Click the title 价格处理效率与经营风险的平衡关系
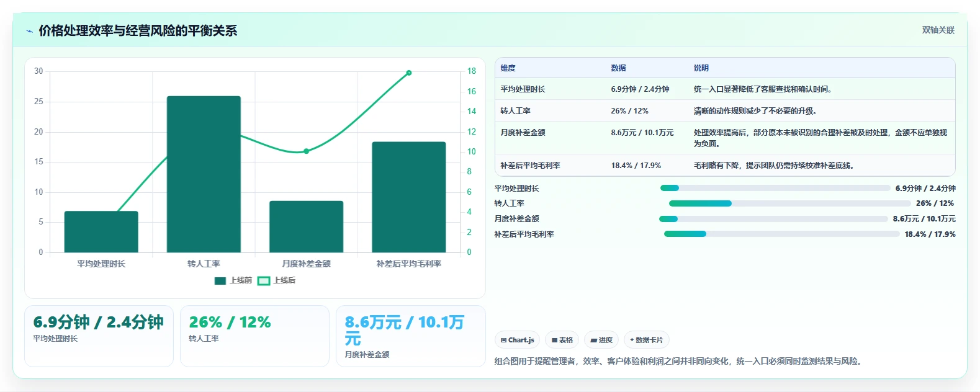 138,30
